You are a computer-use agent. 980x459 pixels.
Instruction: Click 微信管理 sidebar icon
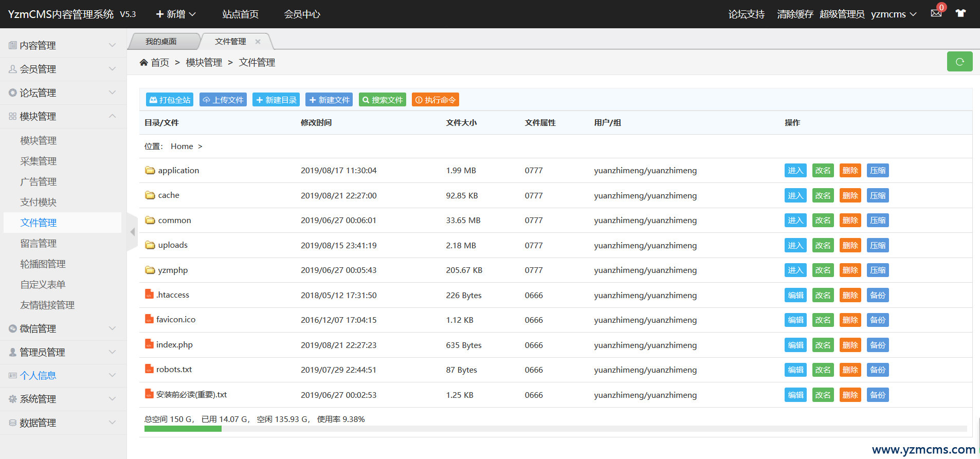(12, 328)
